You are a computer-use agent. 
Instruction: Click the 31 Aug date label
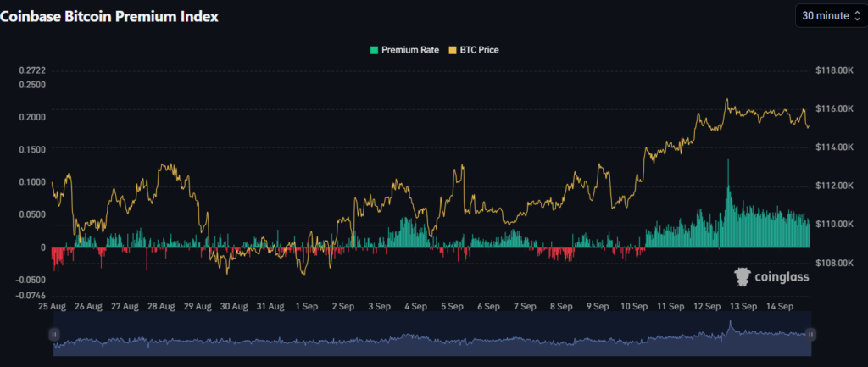tap(270, 306)
